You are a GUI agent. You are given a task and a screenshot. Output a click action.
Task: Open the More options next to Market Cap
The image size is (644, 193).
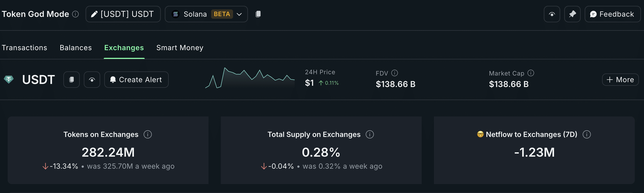point(620,80)
